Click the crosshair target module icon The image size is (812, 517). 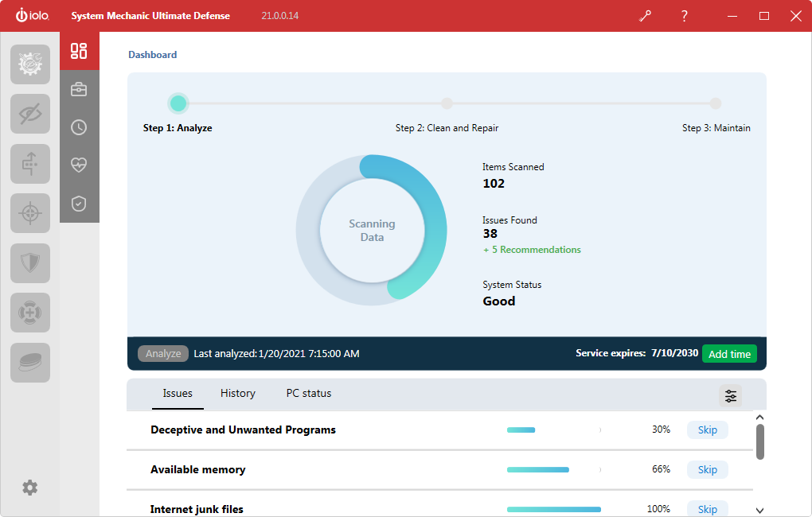pos(30,213)
